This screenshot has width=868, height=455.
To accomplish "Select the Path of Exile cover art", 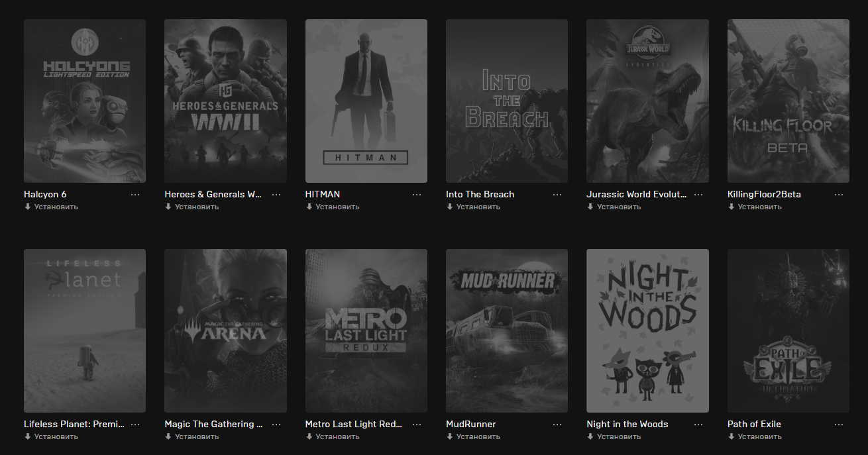I will click(788, 330).
